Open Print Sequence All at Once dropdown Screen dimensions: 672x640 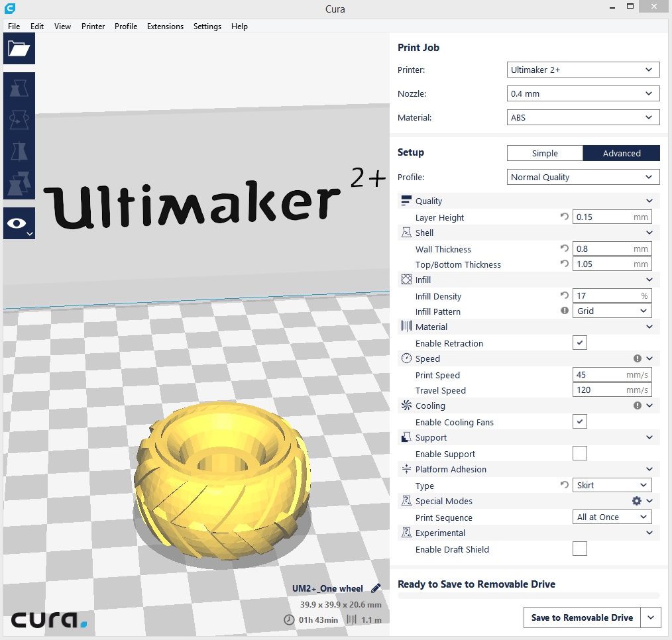click(612, 517)
